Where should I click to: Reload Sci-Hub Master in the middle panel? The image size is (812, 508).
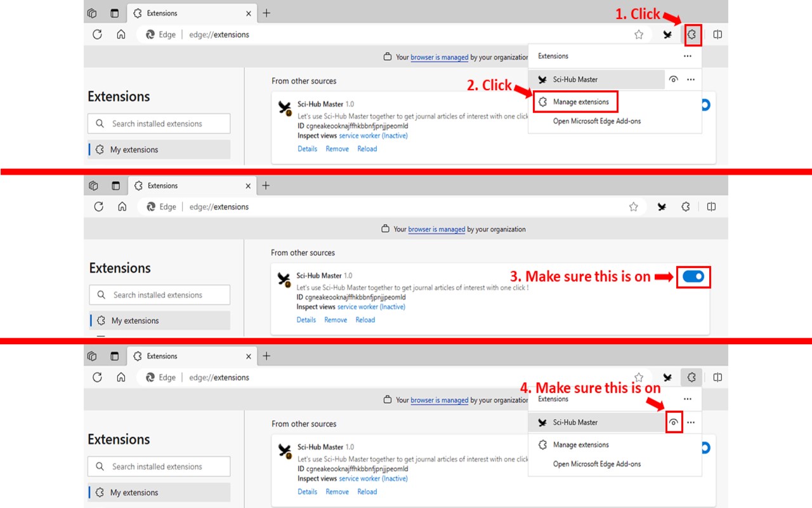coord(365,320)
